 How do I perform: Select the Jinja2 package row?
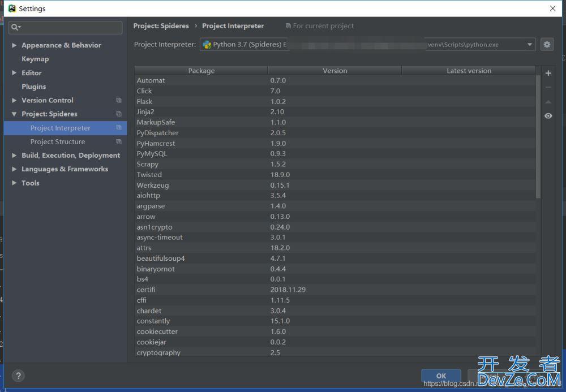pos(335,112)
